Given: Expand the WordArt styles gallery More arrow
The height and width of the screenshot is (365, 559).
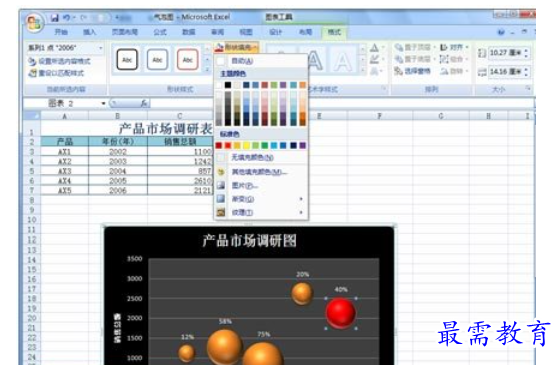Looking at the screenshot, I should tap(363, 70).
